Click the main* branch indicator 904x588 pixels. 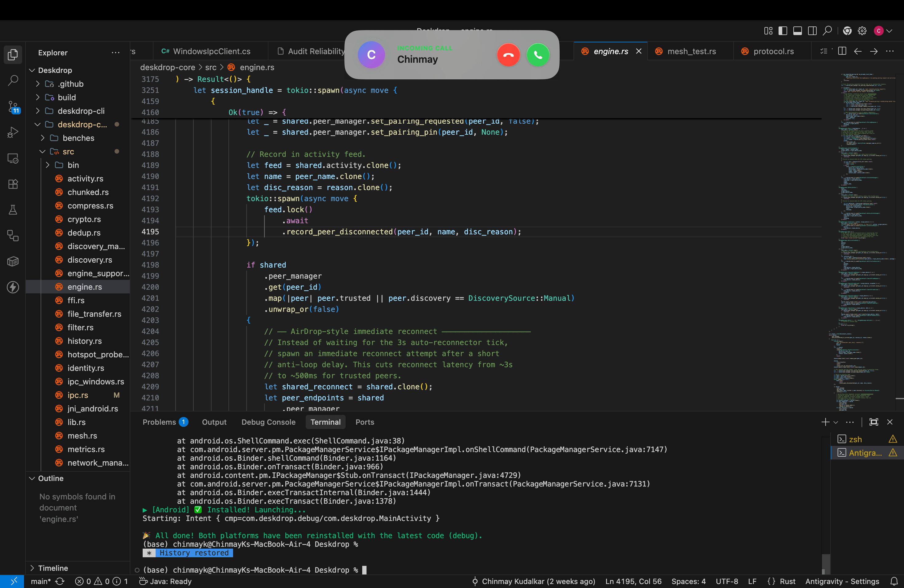[x=41, y=582]
